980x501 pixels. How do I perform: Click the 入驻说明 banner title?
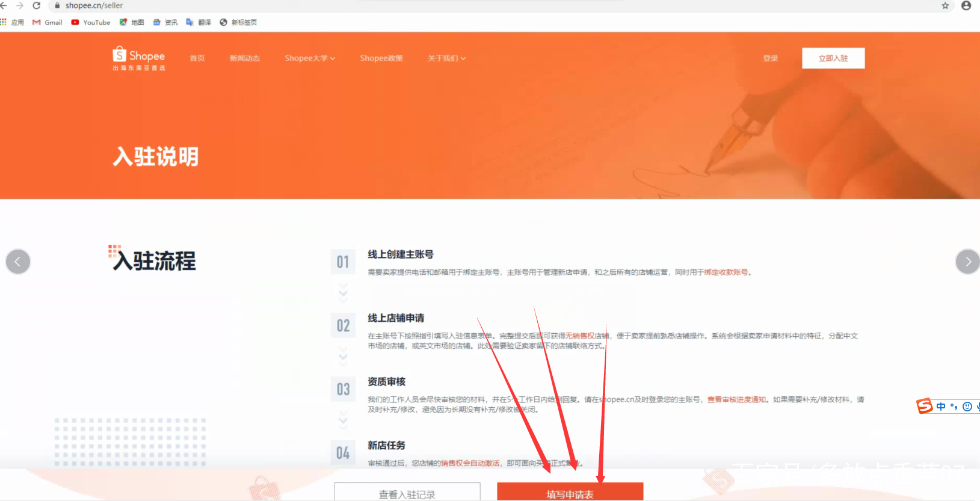(x=156, y=157)
